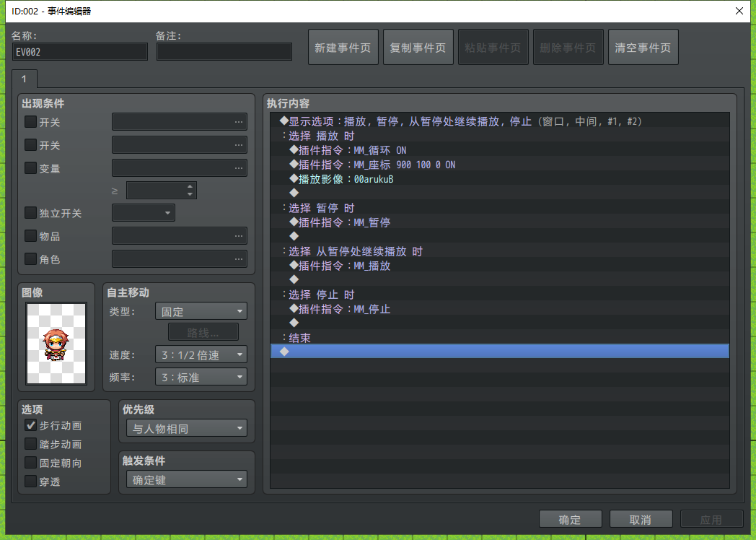Select event page tab 1
This screenshot has height=540, width=756.
[x=24, y=79]
